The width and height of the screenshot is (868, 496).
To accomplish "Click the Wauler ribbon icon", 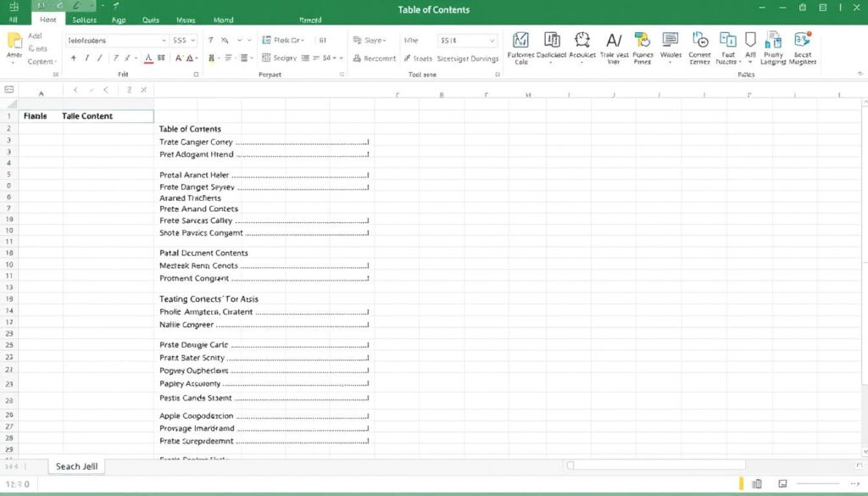I will click(x=670, y=40).
